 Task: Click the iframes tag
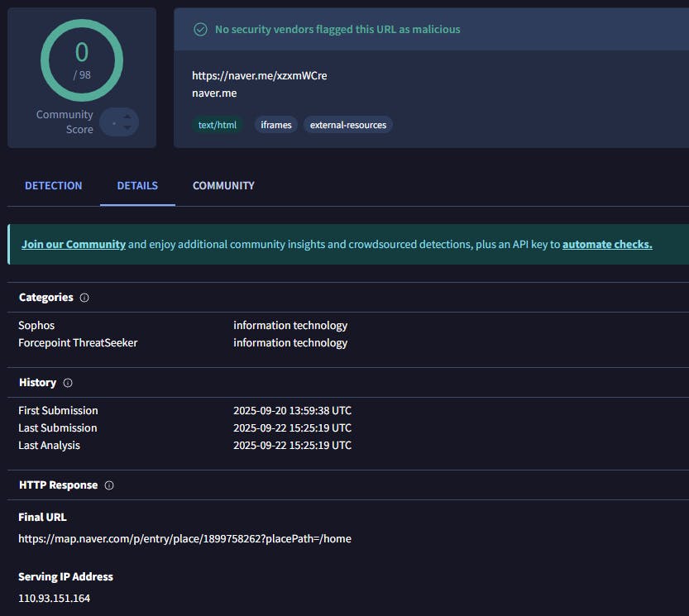tap(276, 126)
